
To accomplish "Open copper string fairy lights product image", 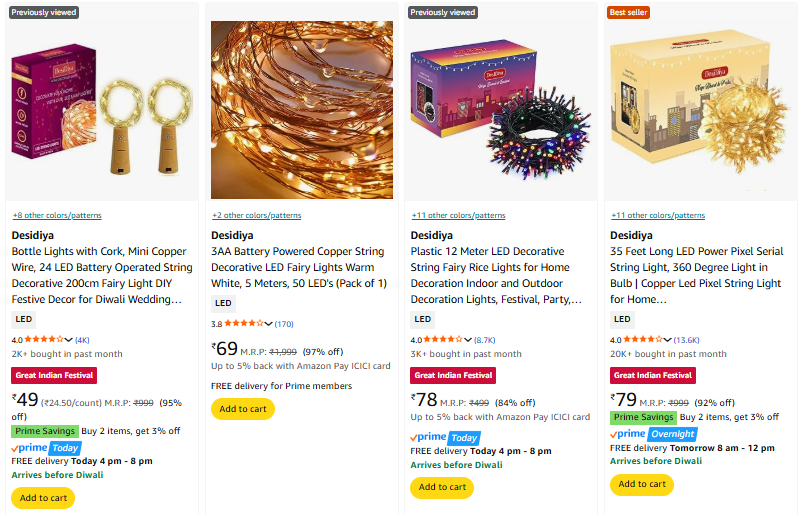I will point(301,110).
